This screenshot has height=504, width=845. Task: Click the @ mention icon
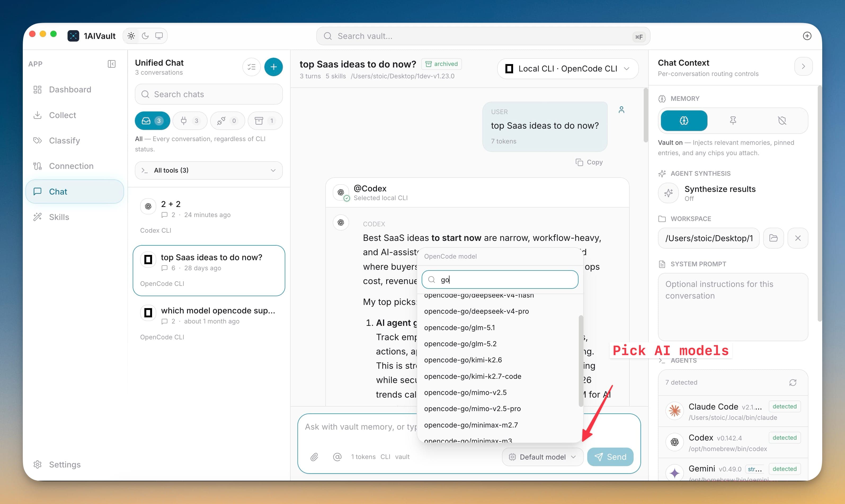tap(337, 457)
